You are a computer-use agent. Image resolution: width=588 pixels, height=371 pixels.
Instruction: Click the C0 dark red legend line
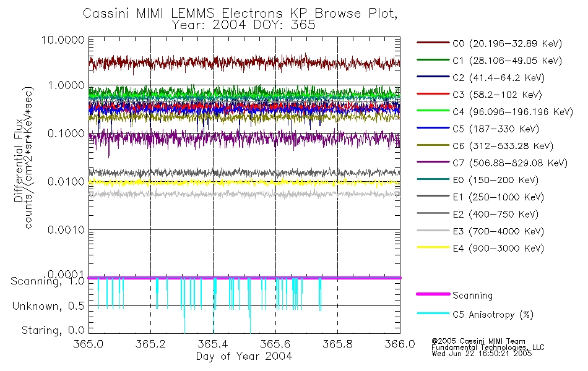pyautogui.click(x=433, y=43)
